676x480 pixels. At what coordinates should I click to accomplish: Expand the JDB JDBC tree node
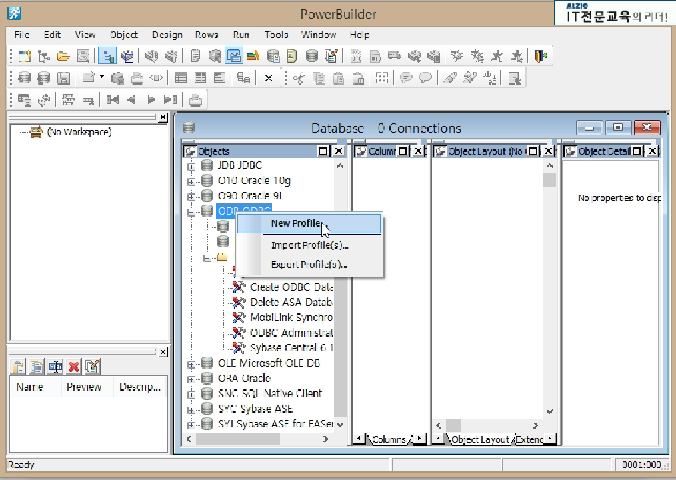point(191,166)
